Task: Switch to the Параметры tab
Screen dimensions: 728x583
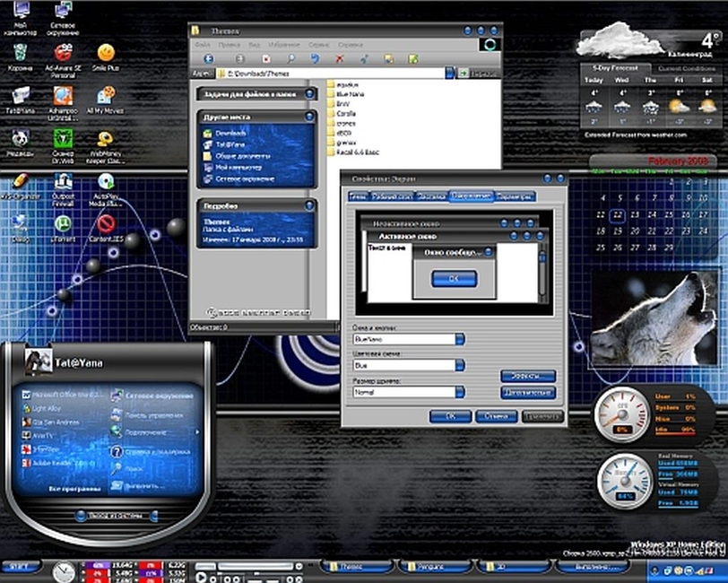Action: tap(515, 196)
